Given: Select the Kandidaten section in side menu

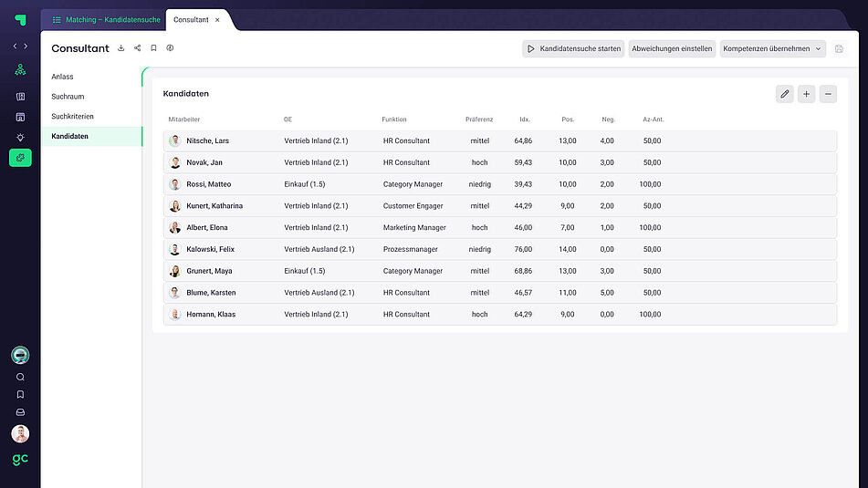Looking at the screenshot, I should [x=91, y=136].
